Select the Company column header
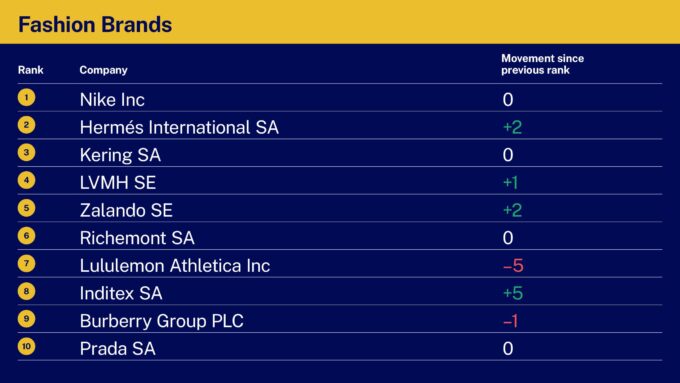Screen dimensions: 680x383 click(103, 70)
